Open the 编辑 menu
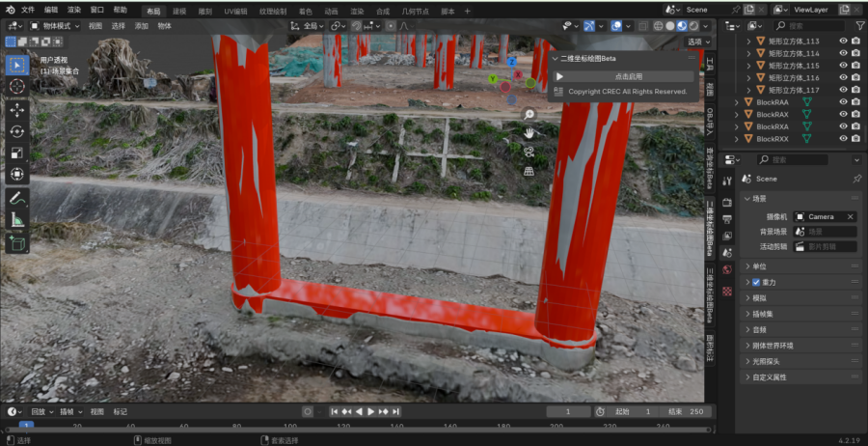The width and height of the screenshot is (868, 446). (51, 10)
